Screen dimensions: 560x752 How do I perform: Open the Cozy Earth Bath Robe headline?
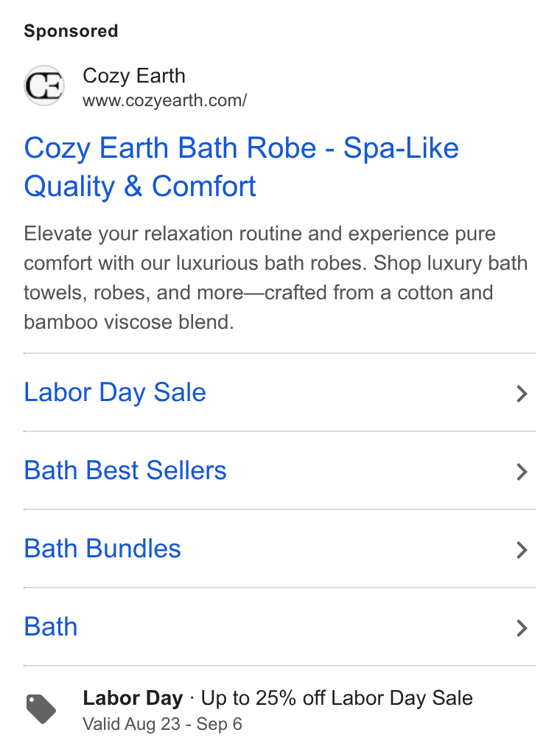[x=242, y=167]
